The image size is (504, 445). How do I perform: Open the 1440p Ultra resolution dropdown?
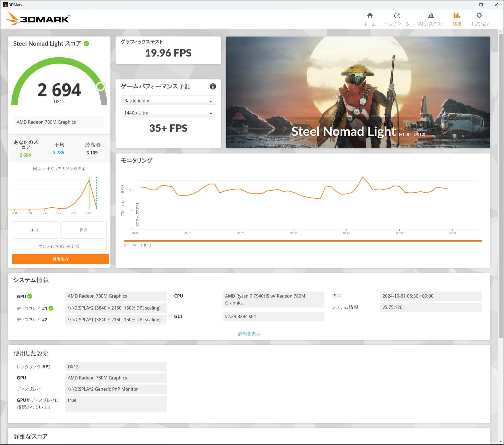[x=168, y=113]
